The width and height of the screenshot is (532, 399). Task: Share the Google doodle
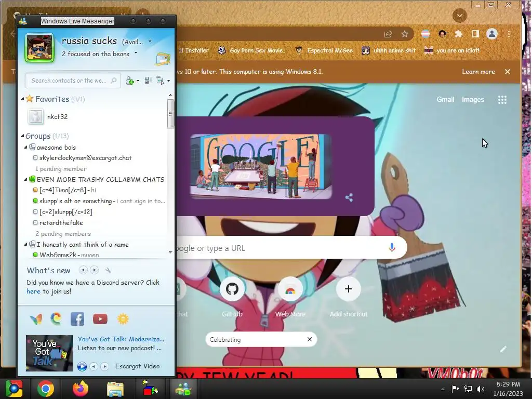(349, 197)
